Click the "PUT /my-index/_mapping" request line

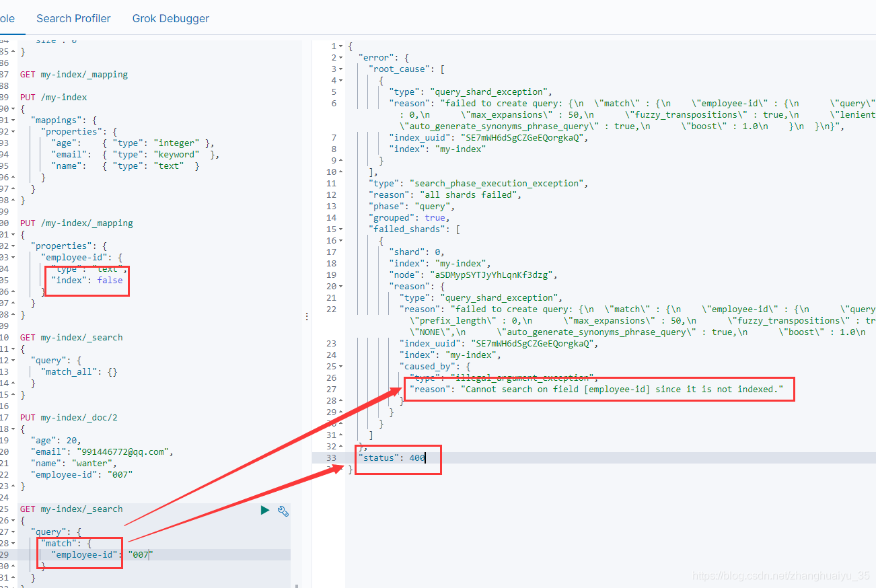click(x=76, y=223)
